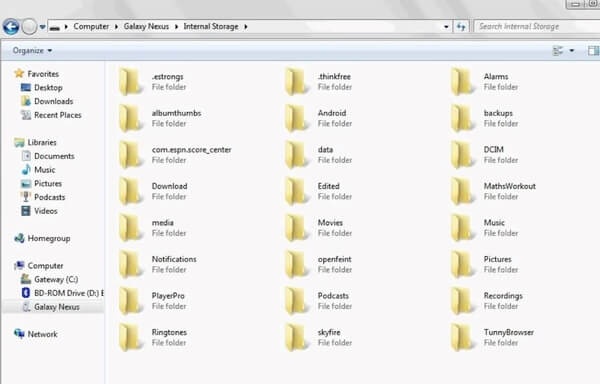Select the Alarms folder icon

(462, 81)
